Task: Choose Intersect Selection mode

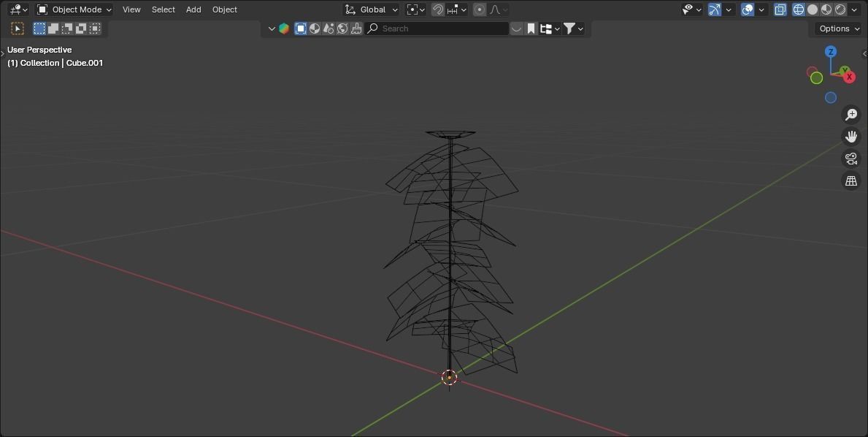Action: click(95, 28)
